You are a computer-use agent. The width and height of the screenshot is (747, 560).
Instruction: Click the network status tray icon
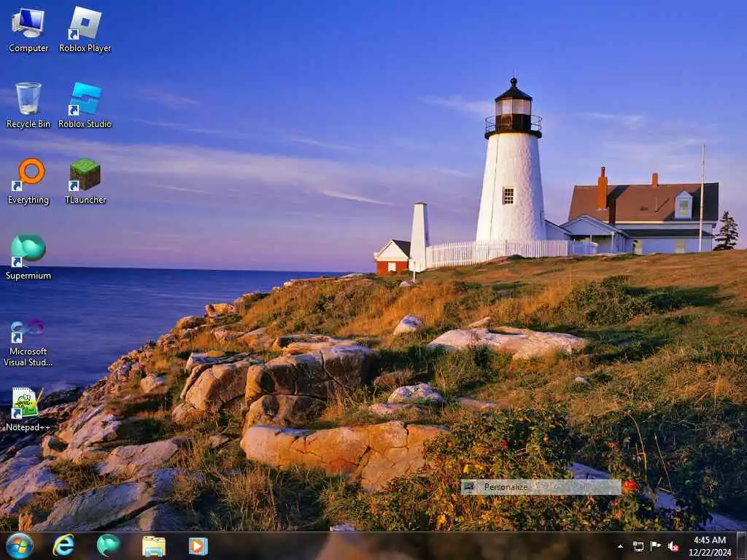click(638, 546)
